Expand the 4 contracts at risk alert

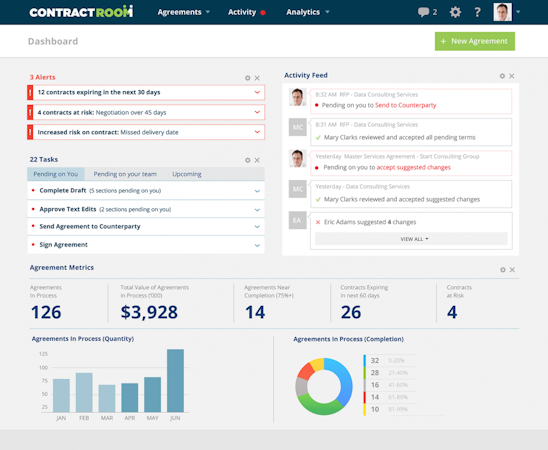click(257, 112)
